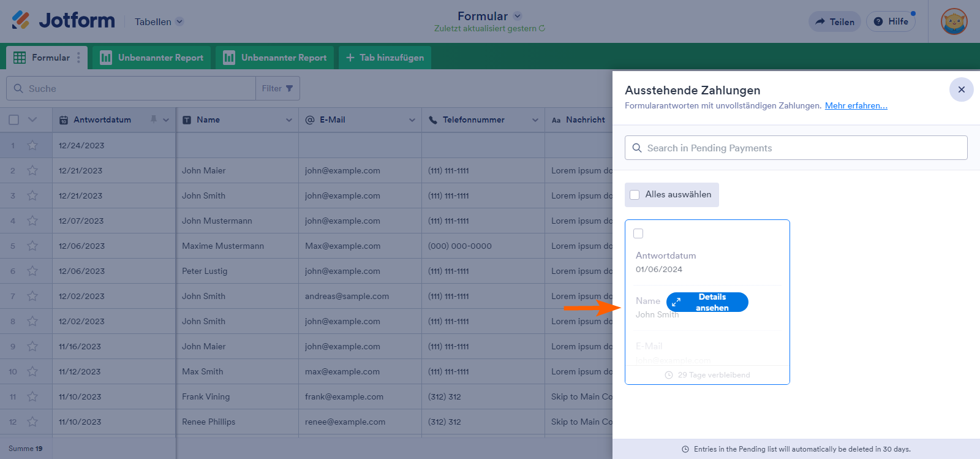Image resolution: width=980 pixels, height=459 pixels.
Task: Star the row dated 12/24/2023
Action: pyautogui.click(x=32, y=145)
